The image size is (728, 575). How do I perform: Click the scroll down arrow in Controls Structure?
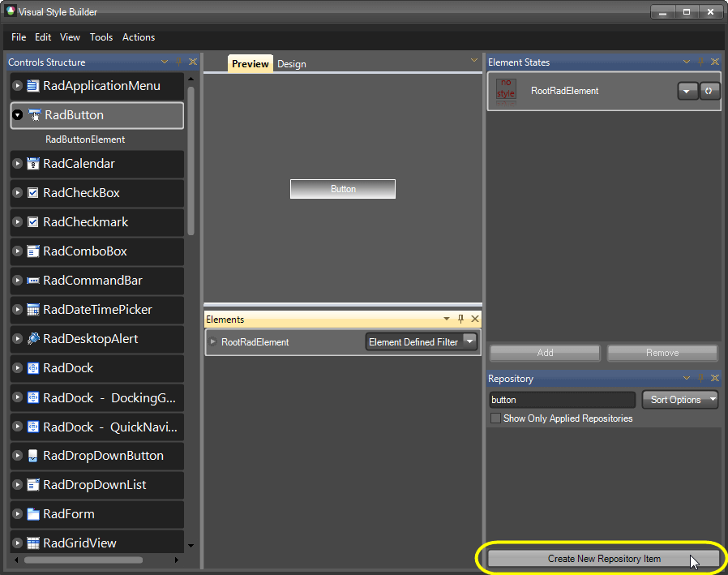pyautogui.click(x=191, y=545)
